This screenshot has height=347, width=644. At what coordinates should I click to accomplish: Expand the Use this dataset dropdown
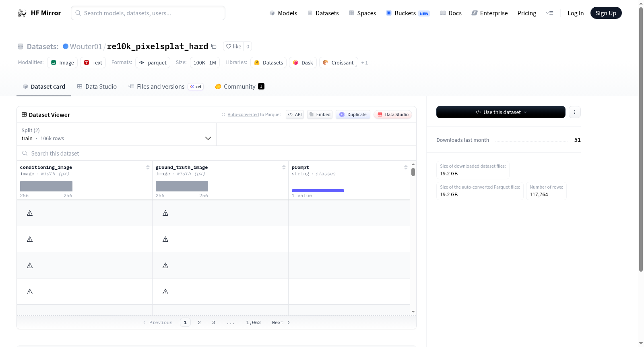501,112
